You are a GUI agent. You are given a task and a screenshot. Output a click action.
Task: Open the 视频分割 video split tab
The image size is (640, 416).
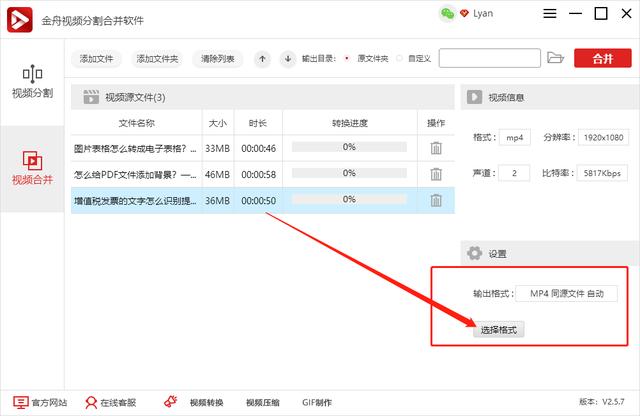pos(32,82)
